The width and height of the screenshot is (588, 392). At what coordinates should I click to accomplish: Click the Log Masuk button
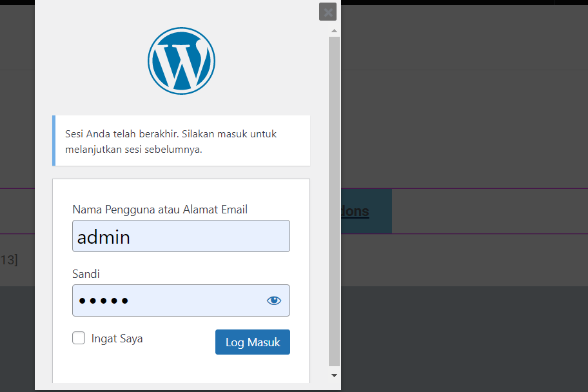252,342
